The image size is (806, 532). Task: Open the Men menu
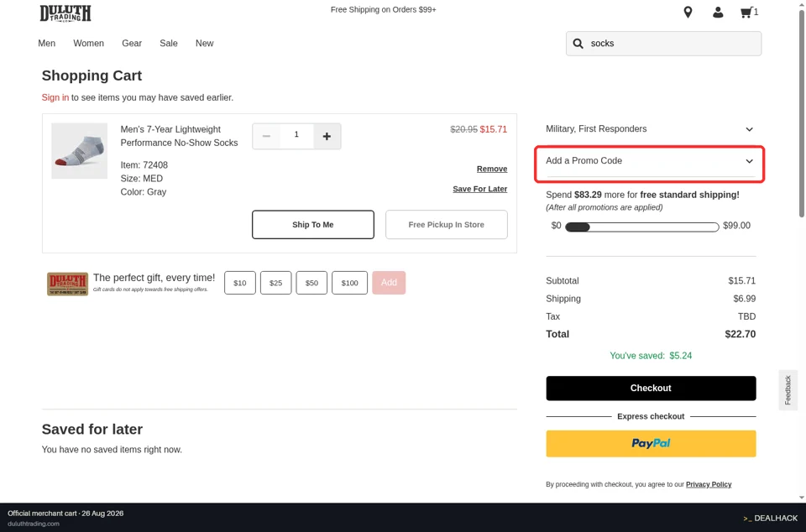pyautogui.click(x=47, y=44)
